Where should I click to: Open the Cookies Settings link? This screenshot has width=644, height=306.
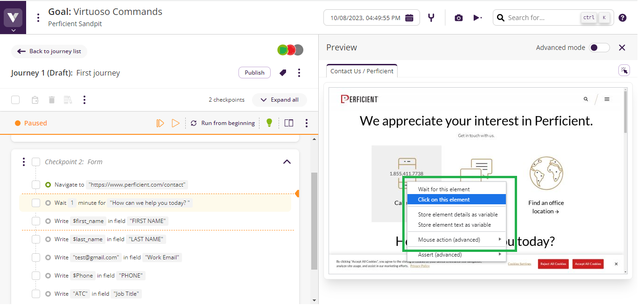(x=519, y=264)
